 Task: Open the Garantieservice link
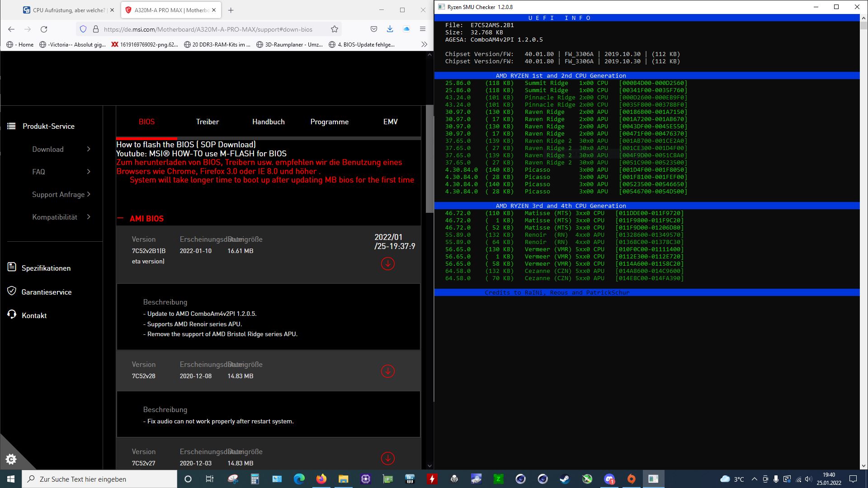(46, 292)
